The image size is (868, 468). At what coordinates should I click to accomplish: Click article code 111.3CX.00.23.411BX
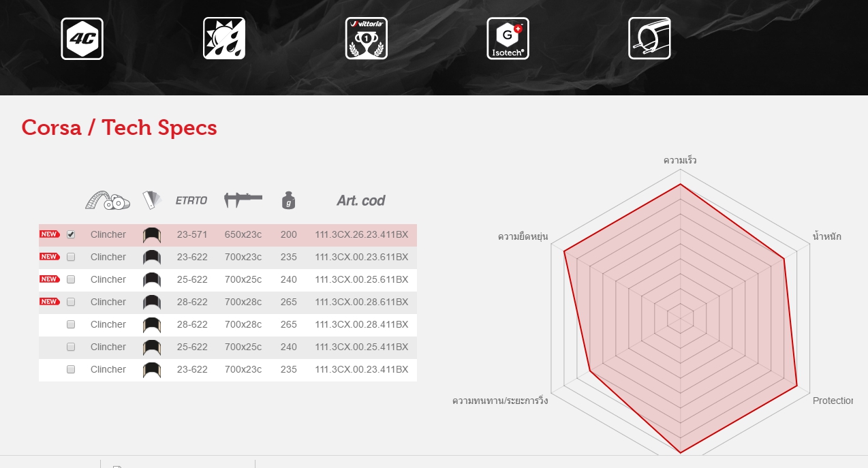pos(362,369)
